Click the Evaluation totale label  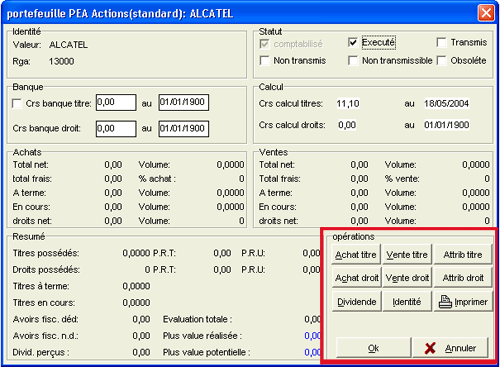[x=197, y=319]
